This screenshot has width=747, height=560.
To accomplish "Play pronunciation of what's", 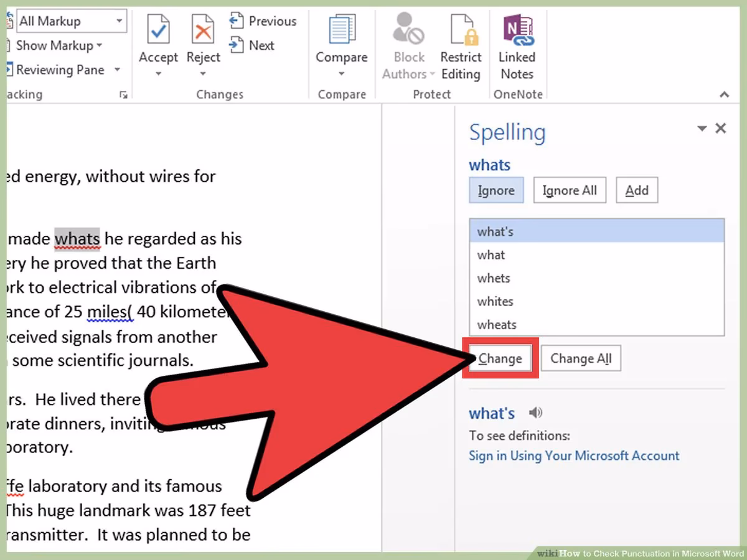I will pos(536,413).
